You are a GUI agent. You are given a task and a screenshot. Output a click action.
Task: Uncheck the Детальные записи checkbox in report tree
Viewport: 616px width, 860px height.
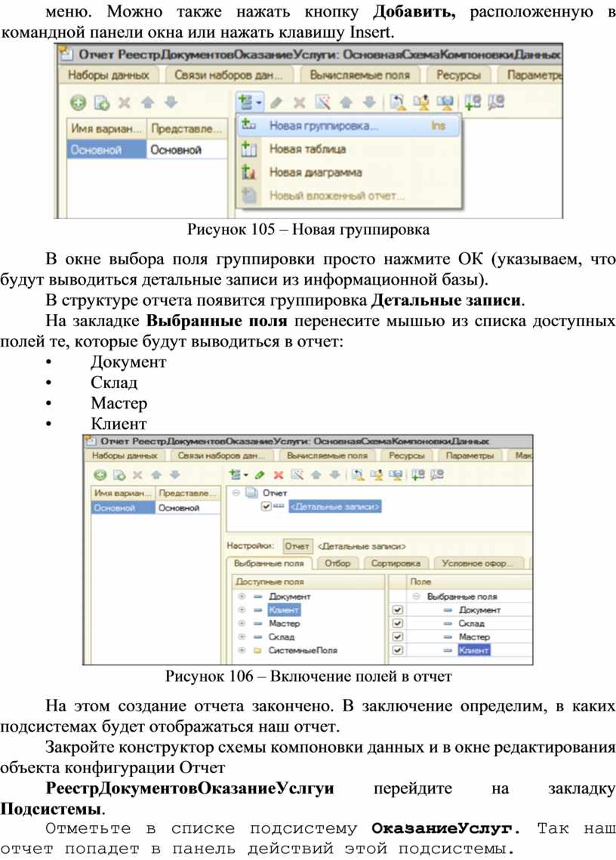(266, 506)
